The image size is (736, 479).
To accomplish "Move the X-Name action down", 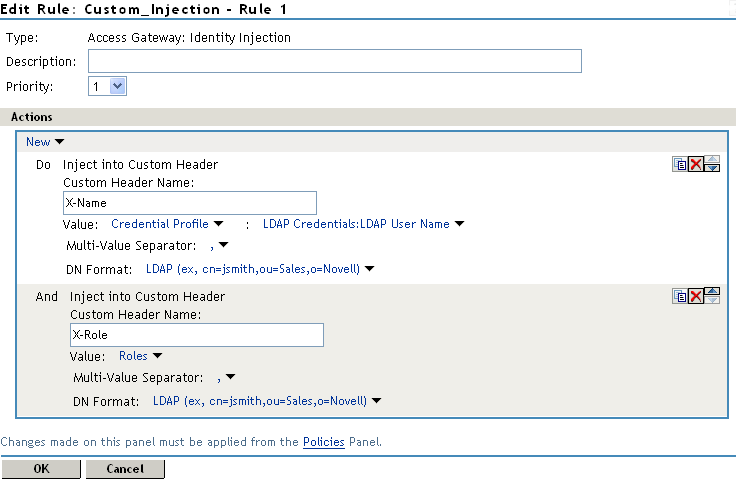I will click(x=712, y=168).
